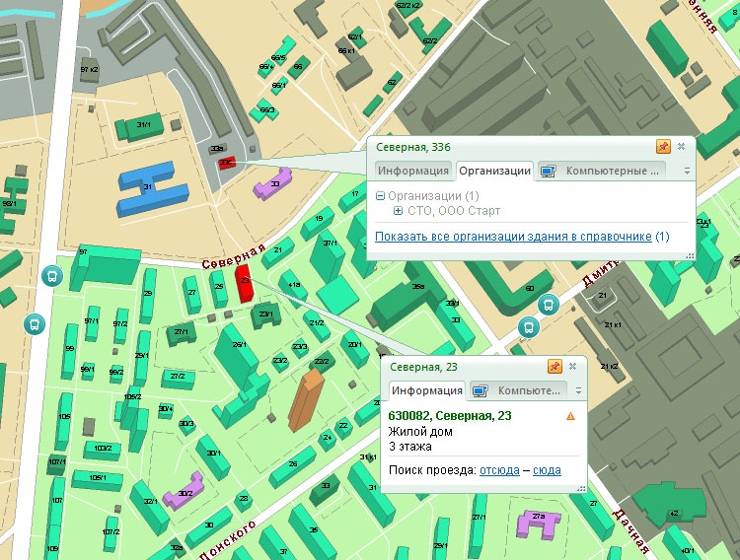This screenshot has width=740, height=560.
Task: Pin the Северная, 33б info card
Action: click(x=663, y=147)
